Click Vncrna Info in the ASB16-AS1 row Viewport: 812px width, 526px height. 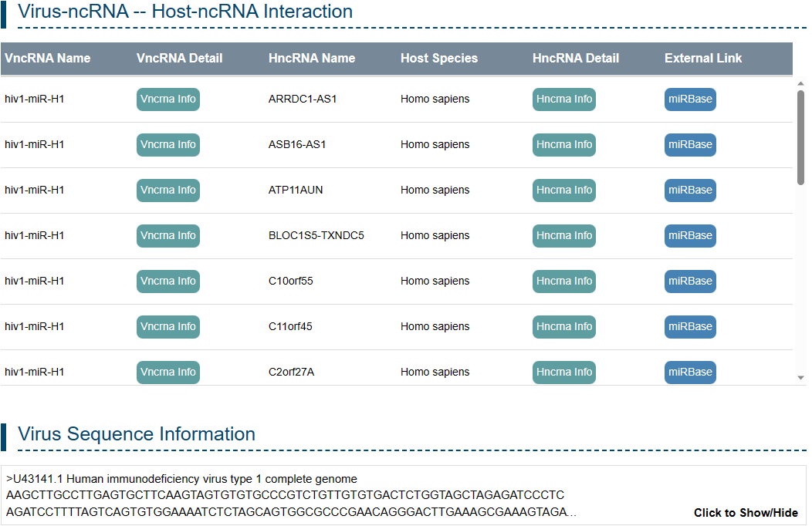coord(167,145)
